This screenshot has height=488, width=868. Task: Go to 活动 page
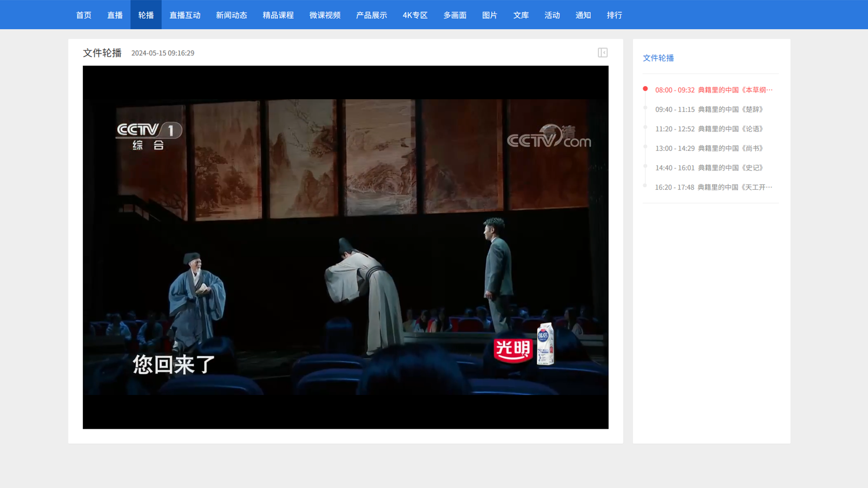[x=552, y=15]
